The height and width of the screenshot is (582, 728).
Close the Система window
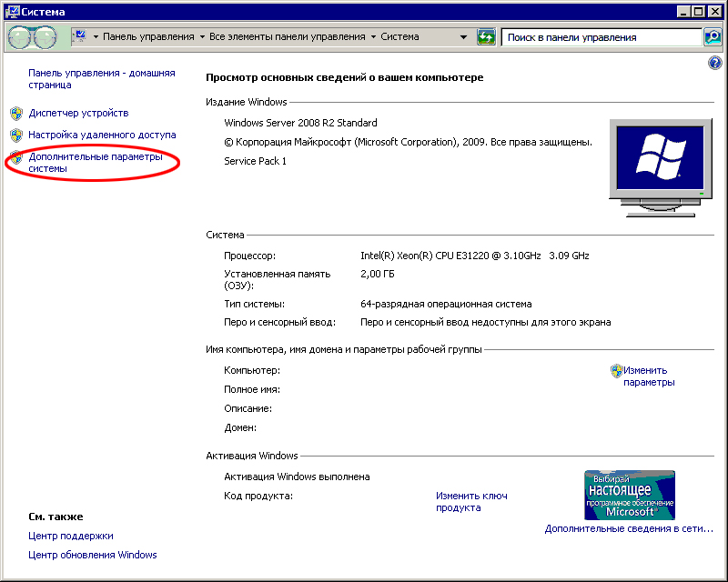[x=714, y=12]
